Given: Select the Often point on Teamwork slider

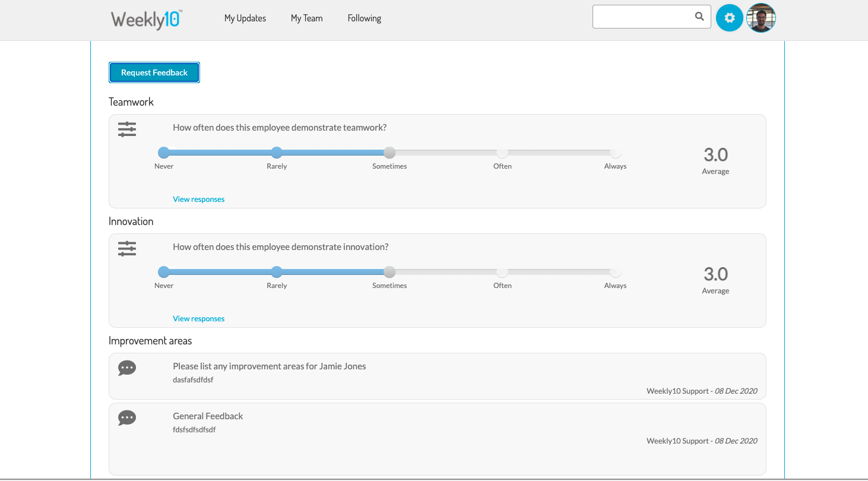Looking at the screenshot, I should tap(502, 153).
